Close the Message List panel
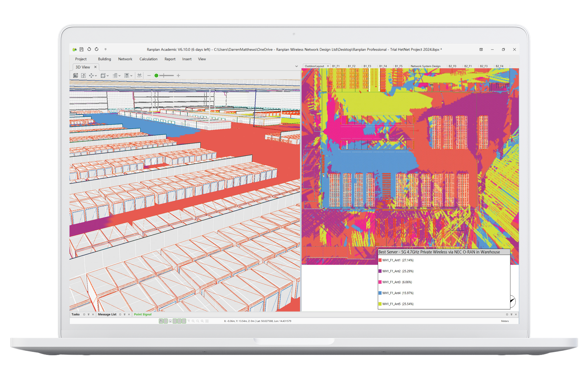 pos(129,314)
